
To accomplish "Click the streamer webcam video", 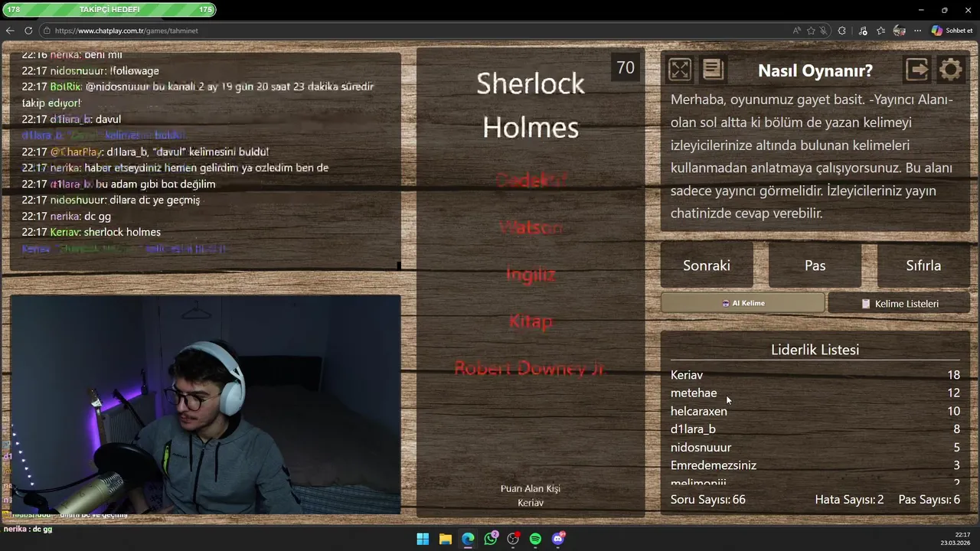I will 205,405.
